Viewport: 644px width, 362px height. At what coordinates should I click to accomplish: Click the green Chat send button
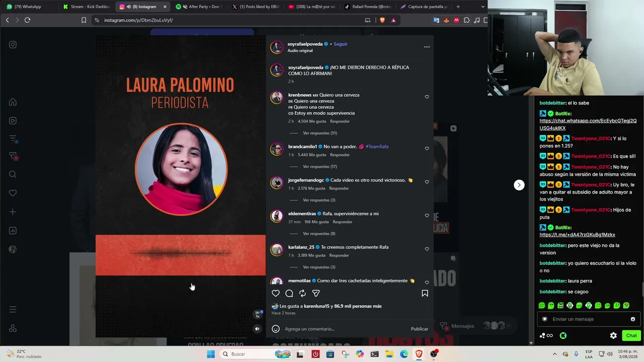coord(631,335)
